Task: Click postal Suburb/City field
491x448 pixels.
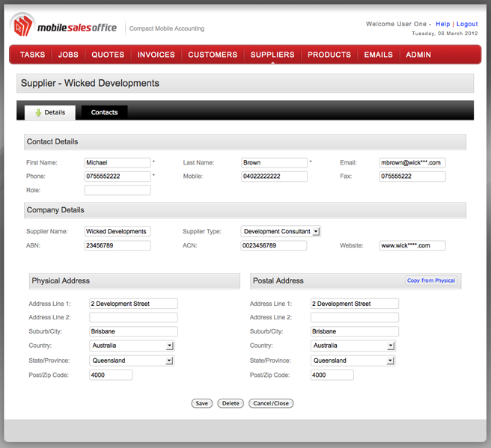Action: 355,331
